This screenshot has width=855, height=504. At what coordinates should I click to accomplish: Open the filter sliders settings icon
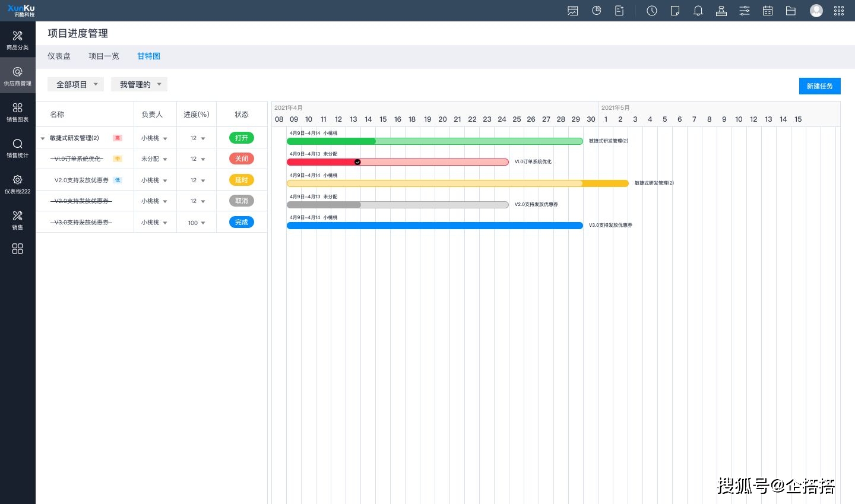[745, 11]
